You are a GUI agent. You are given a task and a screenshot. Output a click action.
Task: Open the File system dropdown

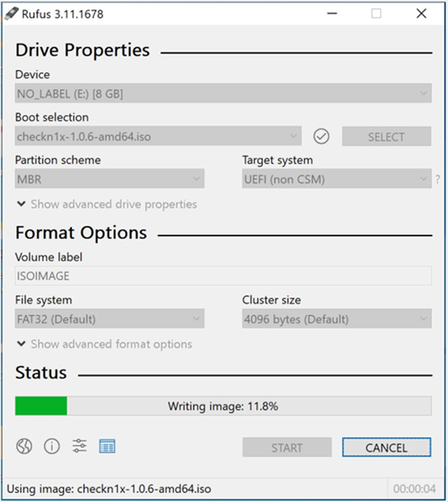(110, 319)
